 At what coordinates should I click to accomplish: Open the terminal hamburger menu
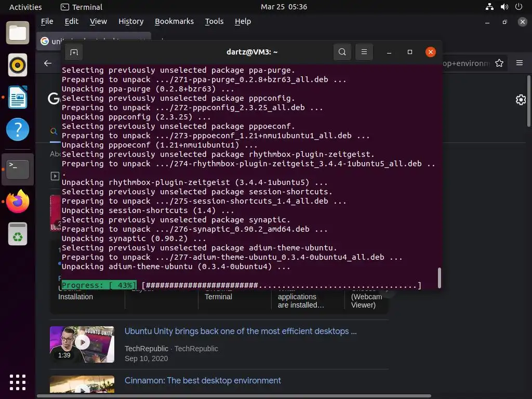tap(364, 52)
